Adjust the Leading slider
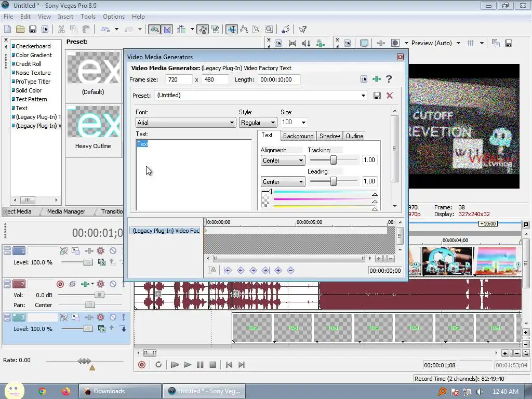Screen dimensions: 532x399 pyautogui.click(x=334, y=181)
